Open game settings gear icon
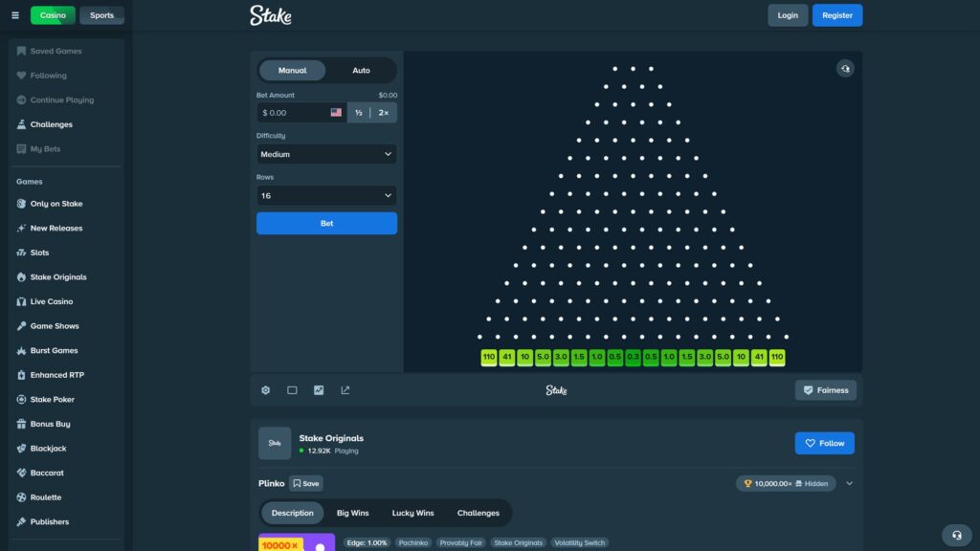The image size is (980, 551). 266,390
